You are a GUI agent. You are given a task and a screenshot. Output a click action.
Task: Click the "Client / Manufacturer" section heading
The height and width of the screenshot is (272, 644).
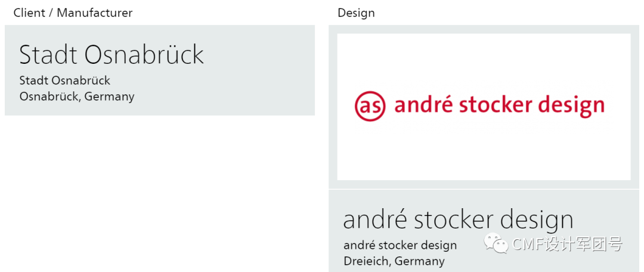pos(73,13)
